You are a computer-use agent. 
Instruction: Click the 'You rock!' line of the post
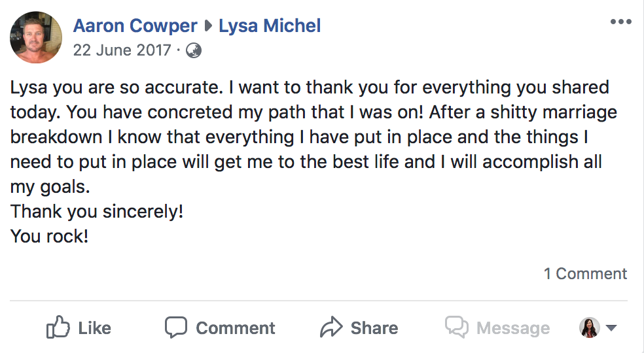(x=49, y=237)
